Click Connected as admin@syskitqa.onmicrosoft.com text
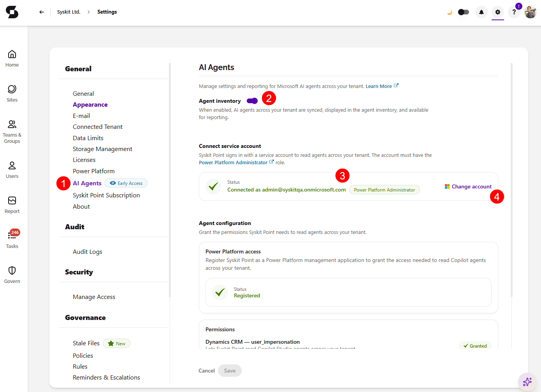Screen dimensions: 541x392 click(x=286, y=190)
